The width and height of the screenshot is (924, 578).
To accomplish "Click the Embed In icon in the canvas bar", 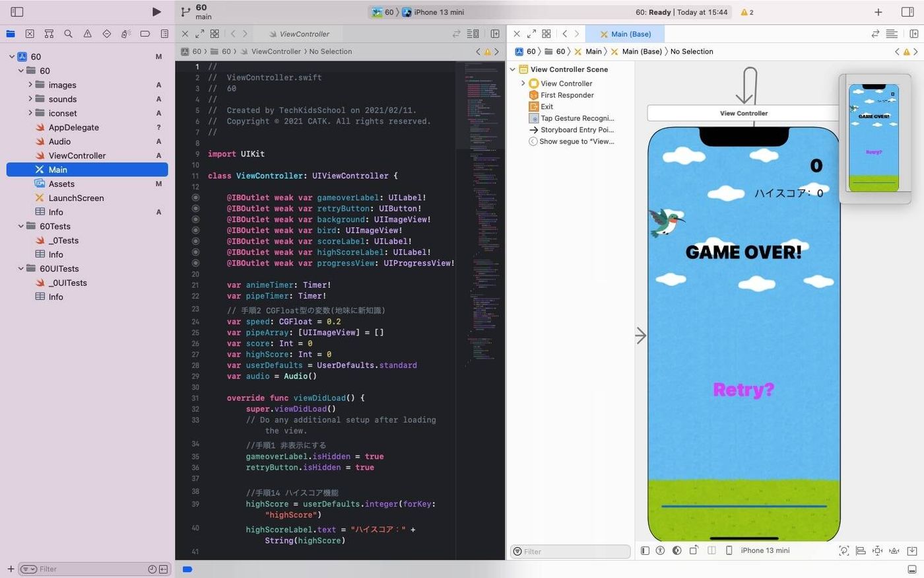I will (x=912, y=550).
